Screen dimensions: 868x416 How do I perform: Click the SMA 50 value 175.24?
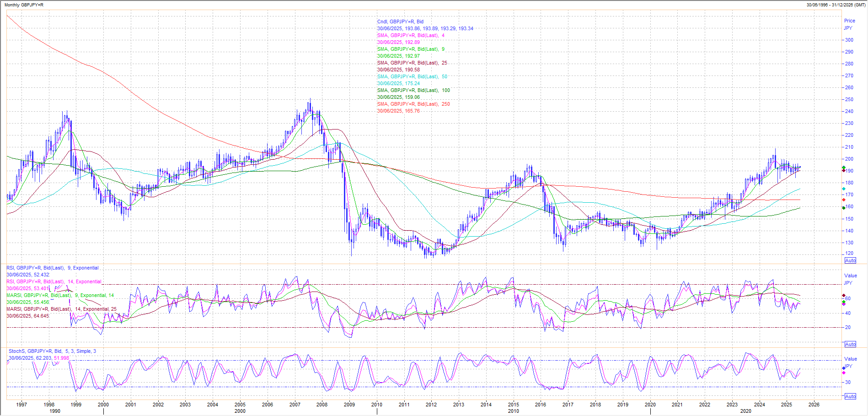(412, 83)
